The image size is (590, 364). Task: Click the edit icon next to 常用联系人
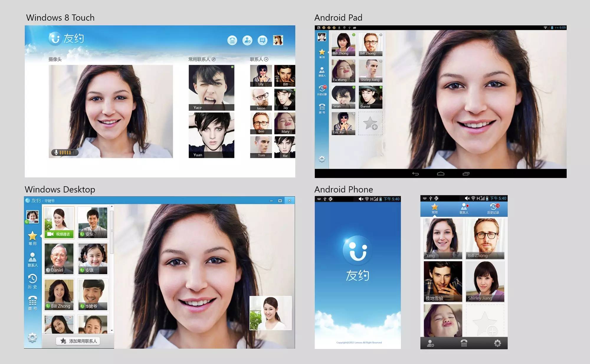214,59
